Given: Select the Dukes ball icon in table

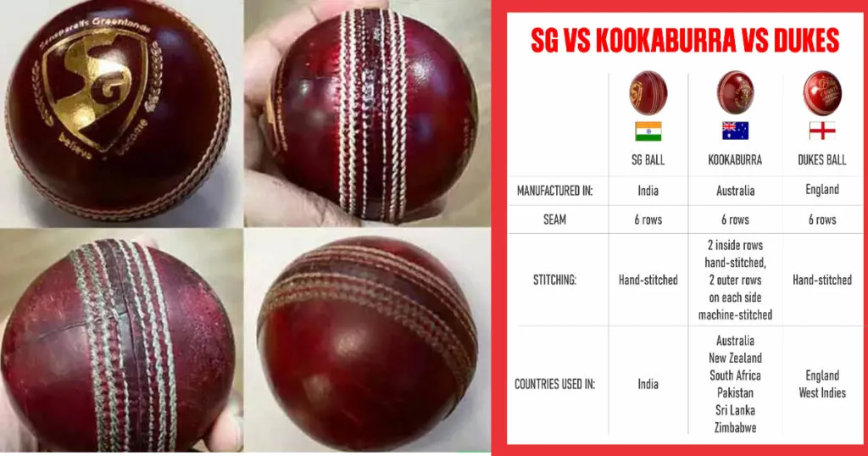Looking at the screenshot, I should (x=822, y=93).
